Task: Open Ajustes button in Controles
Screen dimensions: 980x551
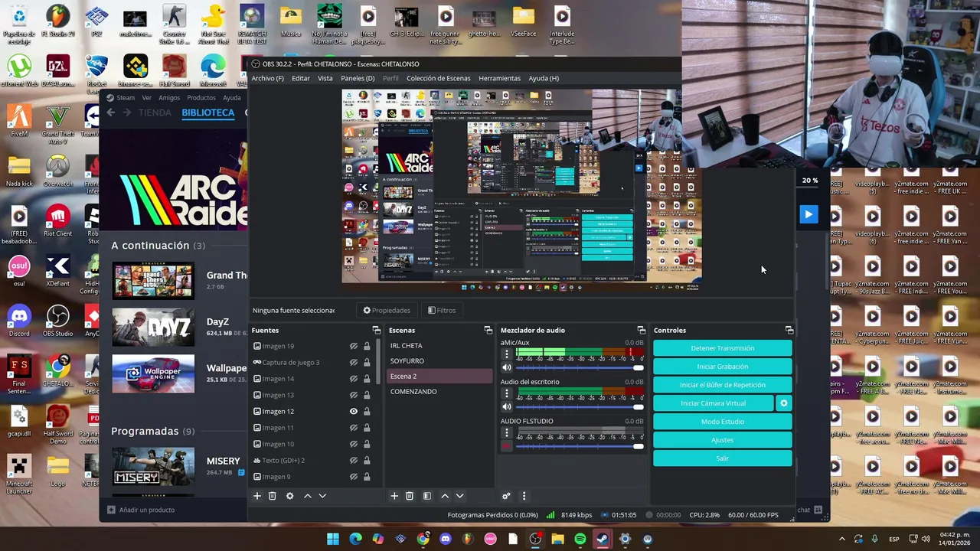Action: click(722, 440)
